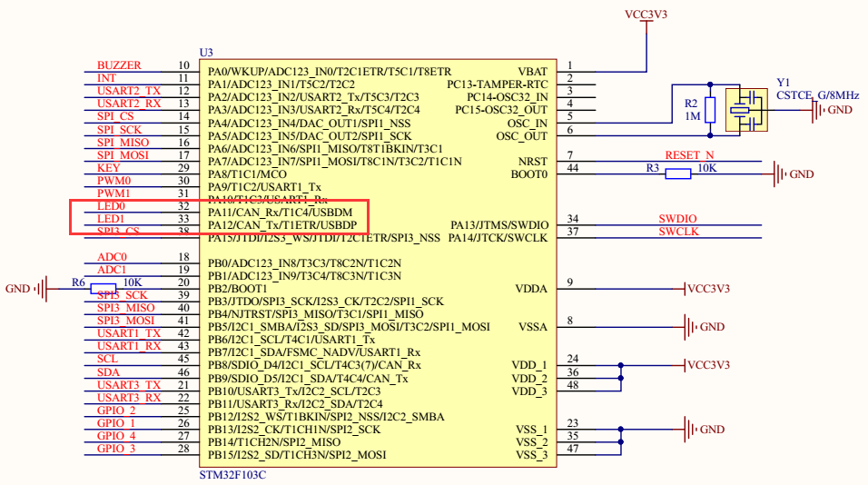Click the USART3_RX net label
Screen dimensions: 868x485
pos(129,398)
